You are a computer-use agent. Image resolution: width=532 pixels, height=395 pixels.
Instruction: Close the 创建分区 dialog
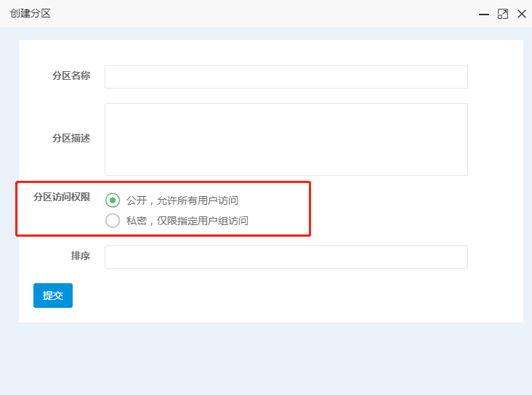coord(522,14)
